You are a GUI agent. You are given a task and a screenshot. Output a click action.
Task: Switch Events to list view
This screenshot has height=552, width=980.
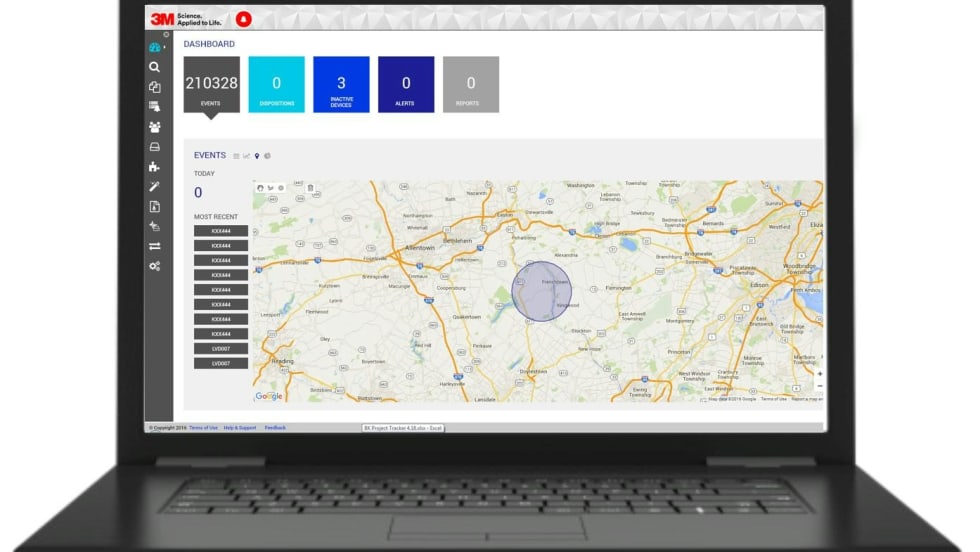[236, 156]
